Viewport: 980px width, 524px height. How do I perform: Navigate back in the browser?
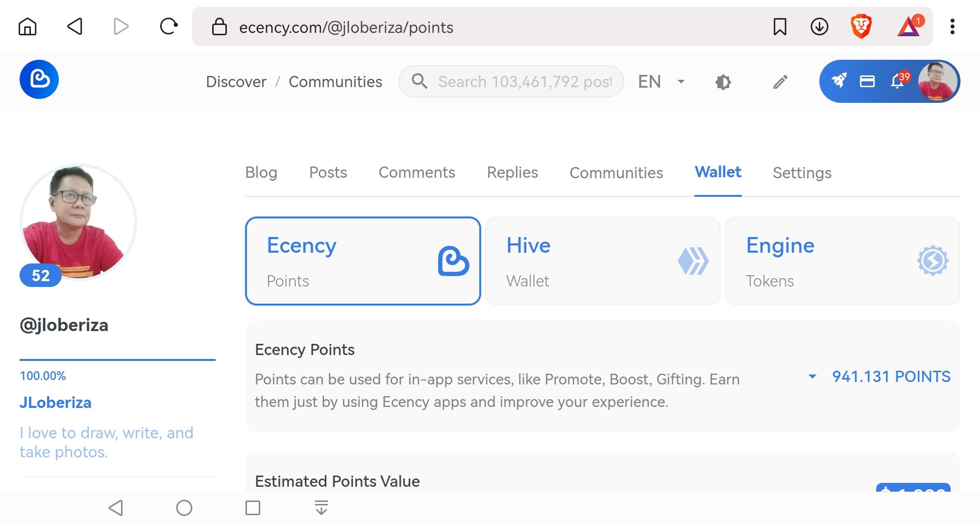tap(74, 26)
